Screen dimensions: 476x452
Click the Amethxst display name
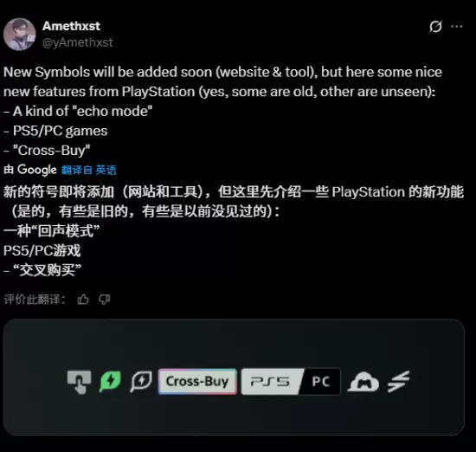[x=71, y=26]
